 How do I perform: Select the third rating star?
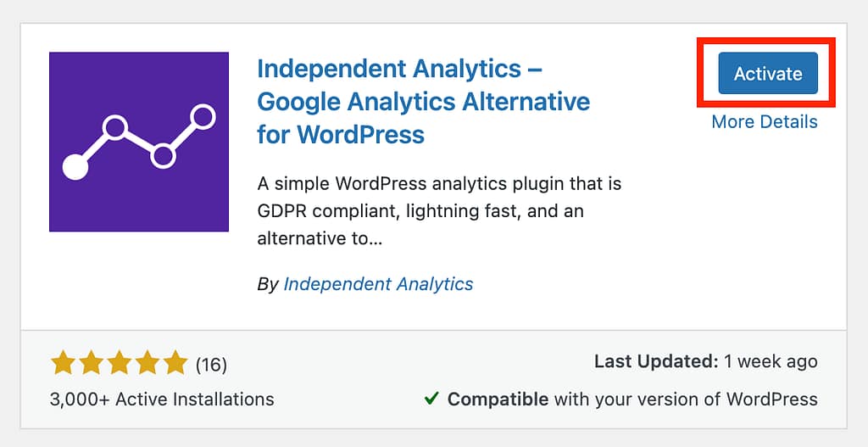(x=120, y=365)
